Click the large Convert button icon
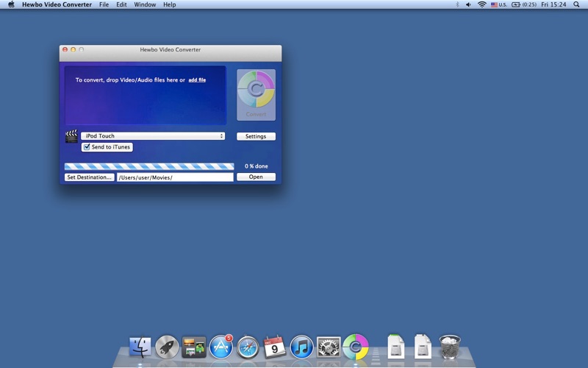The image size is (588, 368). [x=256, y=95]
